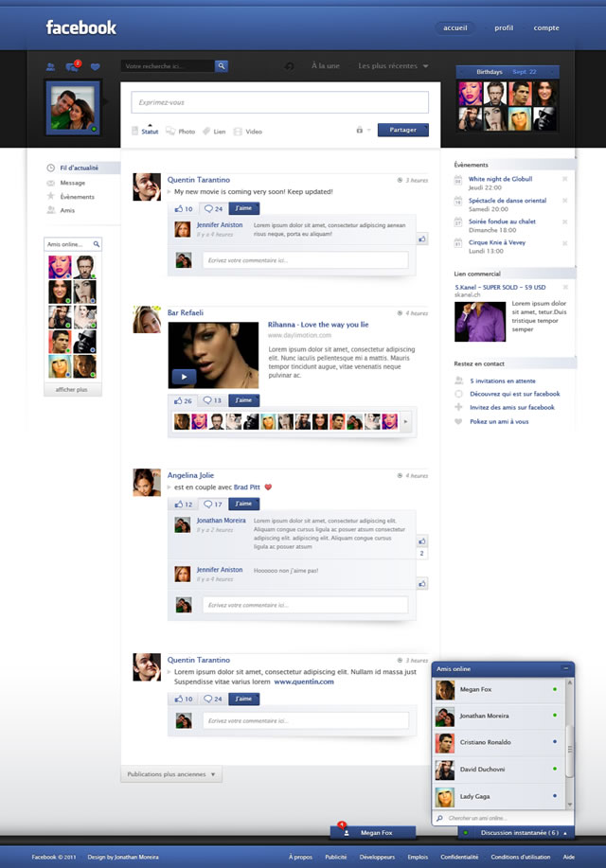
Task: Like Jennifer Aniston's comment on first post
Action: coord(421,239)
